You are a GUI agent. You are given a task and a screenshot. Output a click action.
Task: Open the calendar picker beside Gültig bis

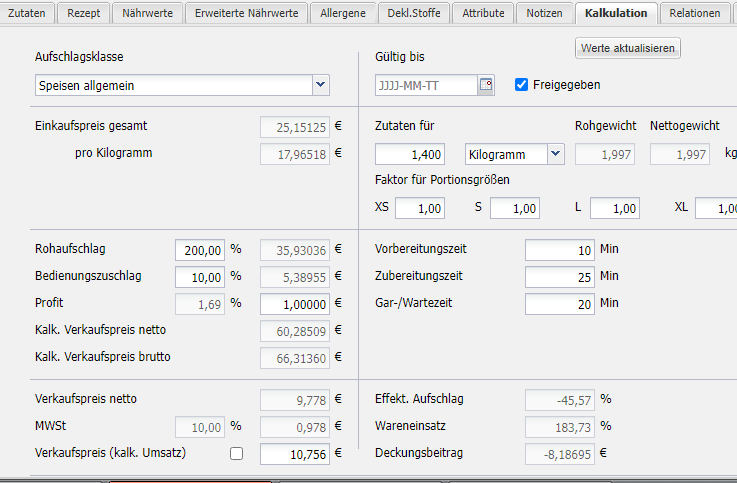(x=486, y=85)
